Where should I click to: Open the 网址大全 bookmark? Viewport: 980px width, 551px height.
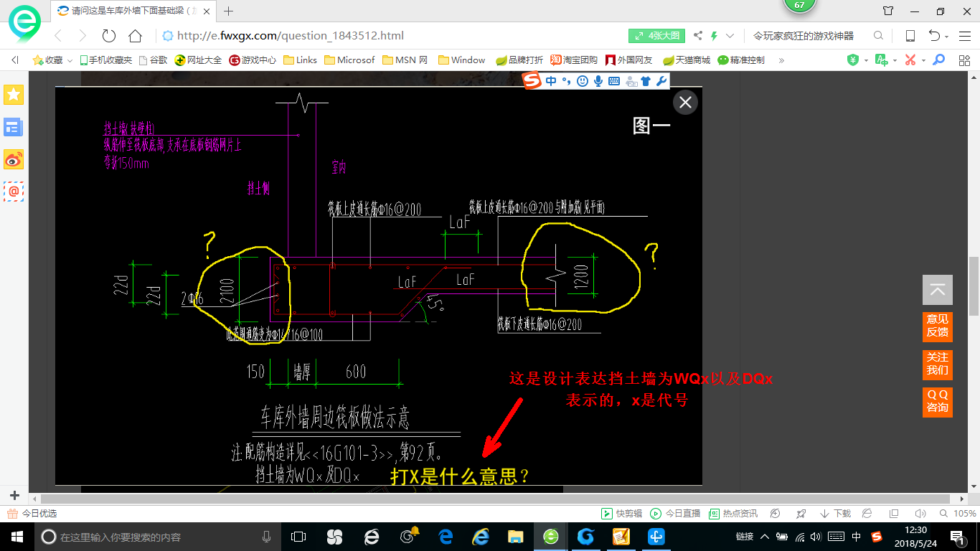point(199,60)
